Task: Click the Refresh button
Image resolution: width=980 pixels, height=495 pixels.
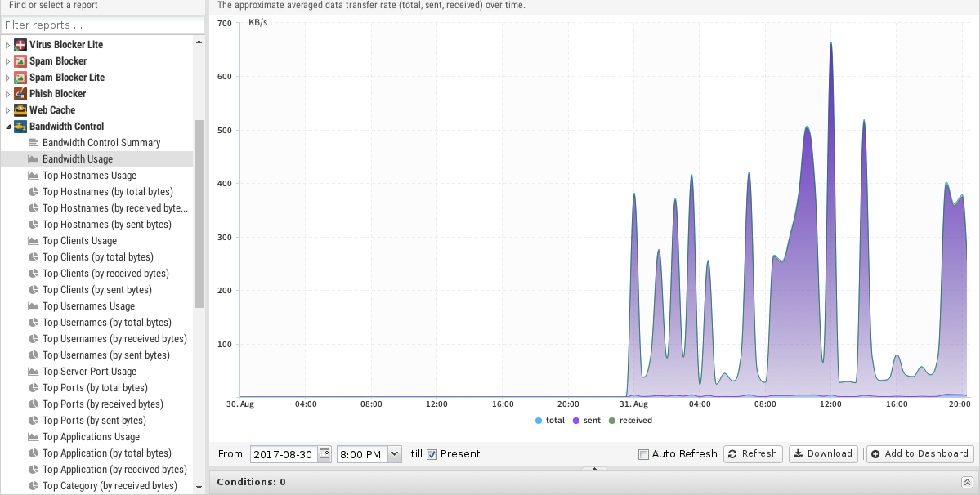Action: pos(753,454)
